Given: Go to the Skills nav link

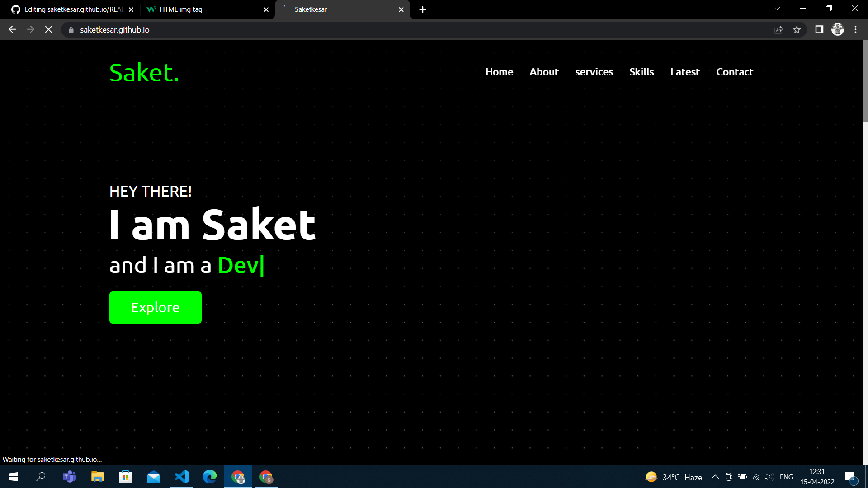Looking at the screenshot, I should point(642,72).
